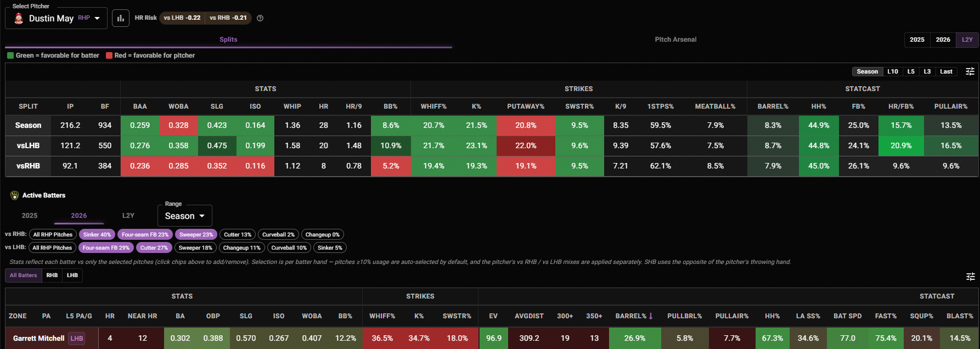Toggle the Sinker 40% pitch chip vs RHB
Viewport: 980px width, 349px height.
point(97,234)
